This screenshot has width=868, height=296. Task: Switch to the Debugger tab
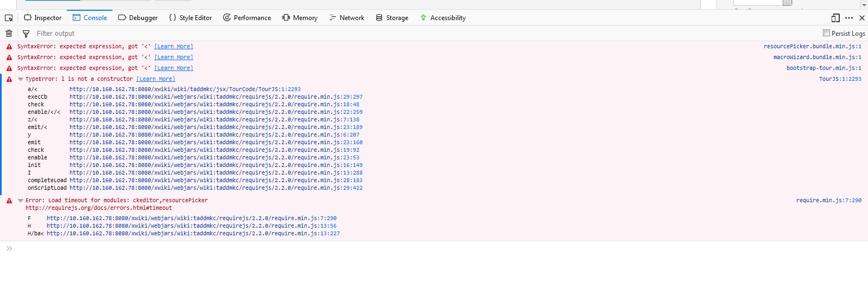[138, 18]
